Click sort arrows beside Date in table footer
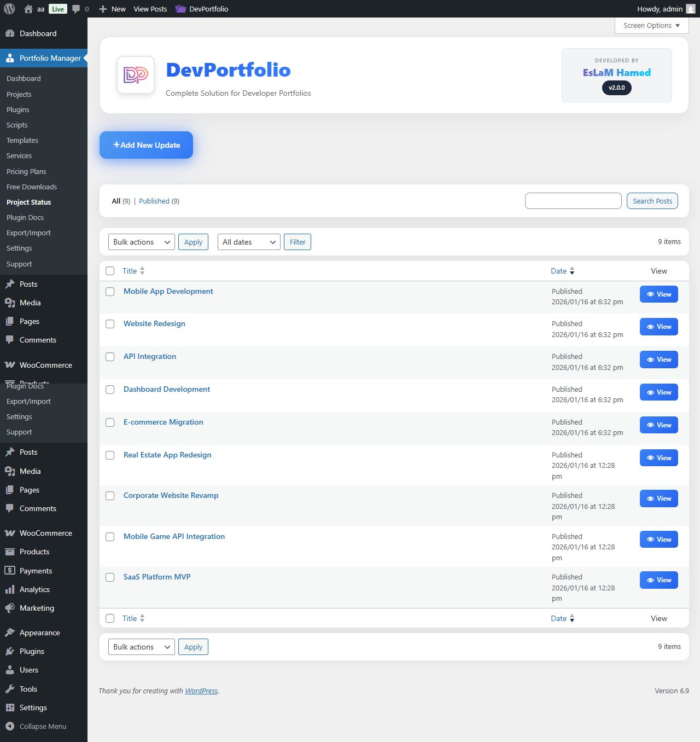This screenshot has width=700, height=742. 572,618
